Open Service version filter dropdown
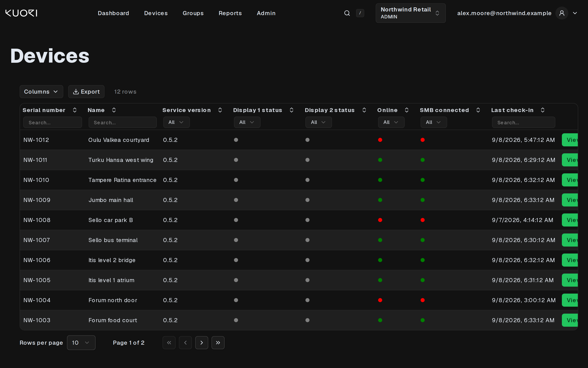The height and width of the screenshot is (368, 588). click(x=176, y=122)
